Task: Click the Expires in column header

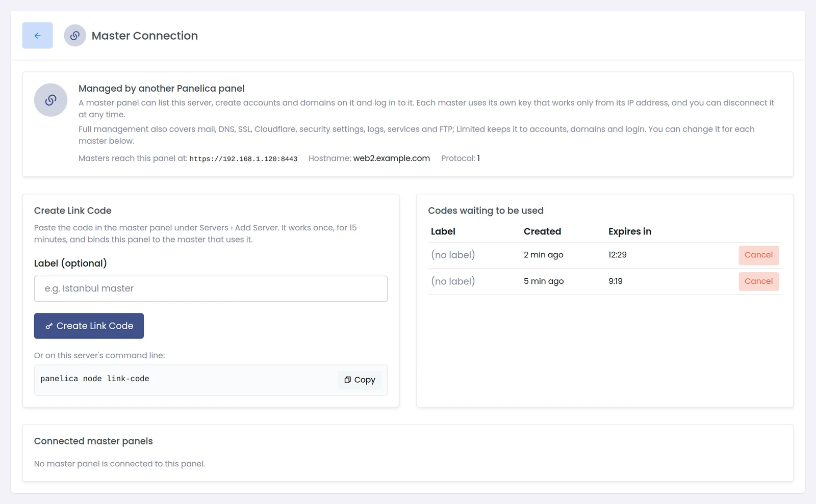Action: tap(630, 231)
